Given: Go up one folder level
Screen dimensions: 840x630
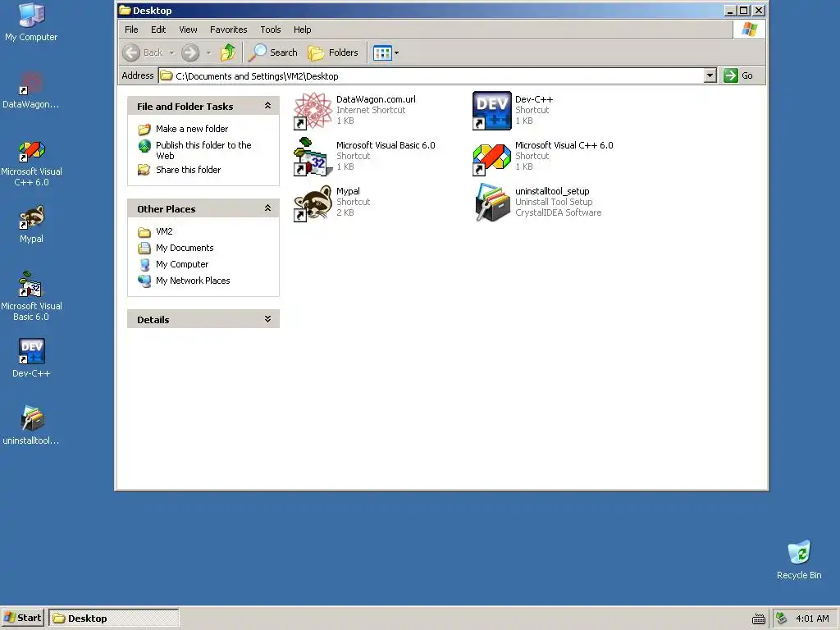Looking at the screenshot, I should [x=228, y=52].
